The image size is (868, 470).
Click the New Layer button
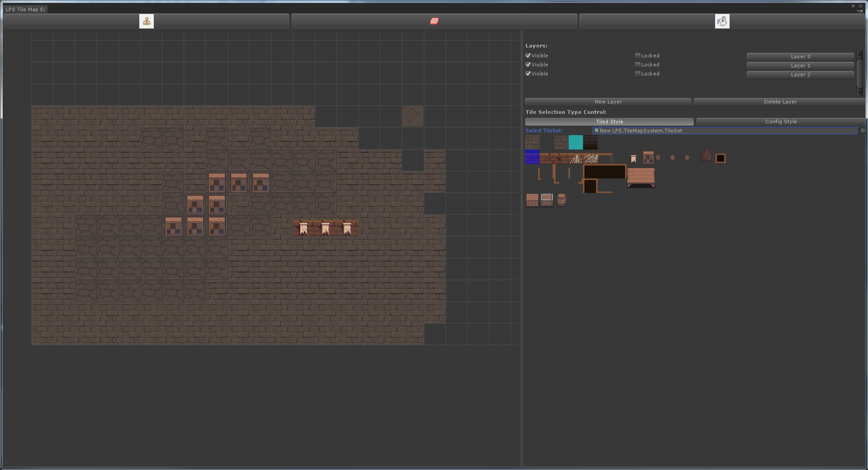click(x=608, y=102)
